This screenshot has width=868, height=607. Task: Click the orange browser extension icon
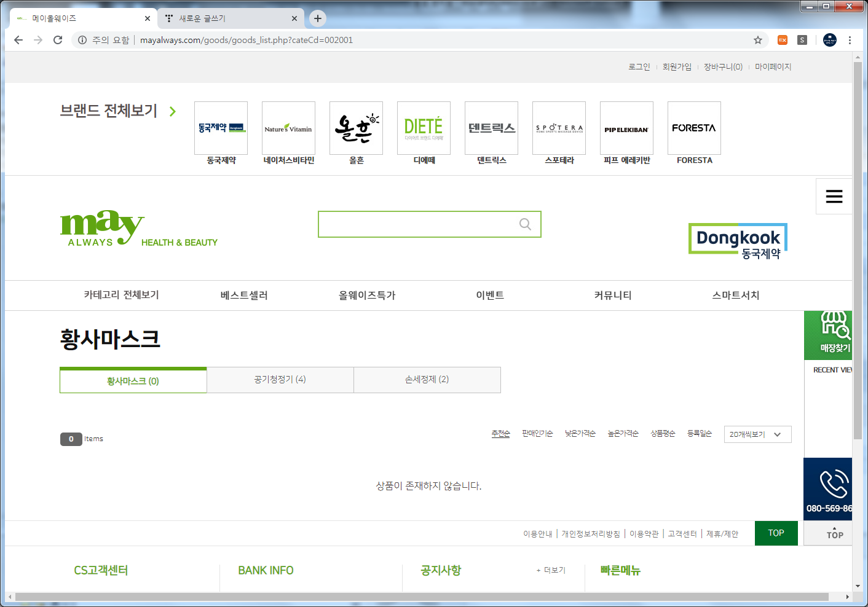783,40
